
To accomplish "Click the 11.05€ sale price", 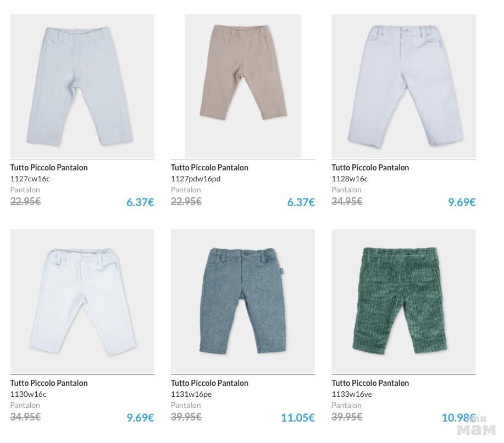I will click(x=297, y=418).
